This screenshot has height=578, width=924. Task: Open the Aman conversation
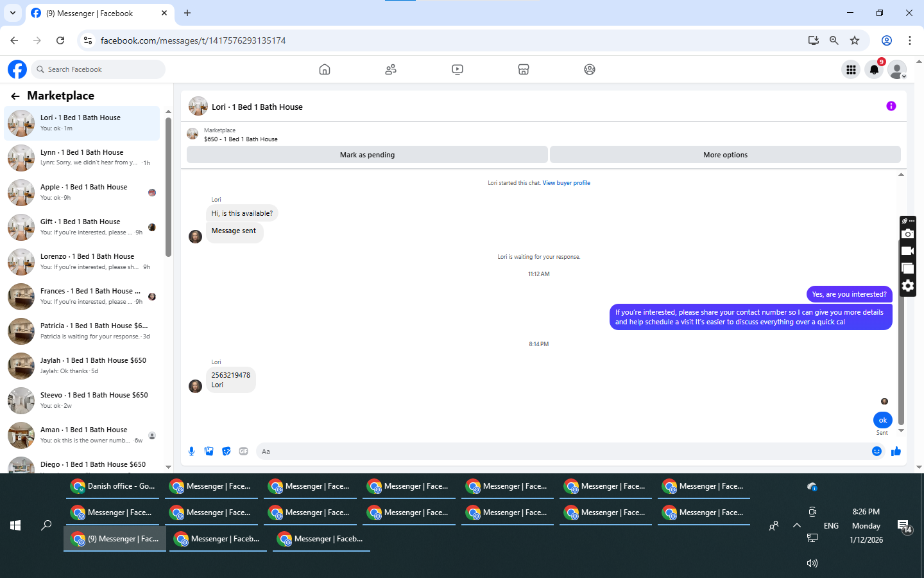[x=82, y=435]
